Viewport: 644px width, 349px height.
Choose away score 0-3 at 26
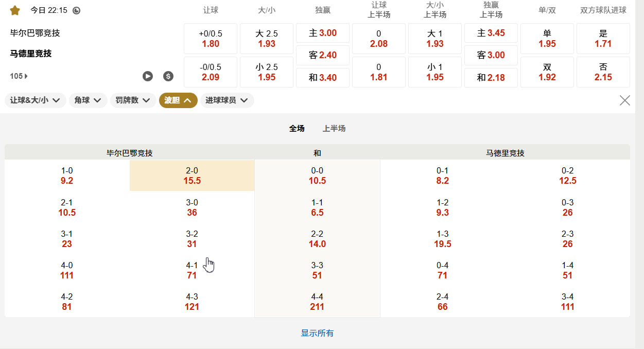(x=568, y=207)
